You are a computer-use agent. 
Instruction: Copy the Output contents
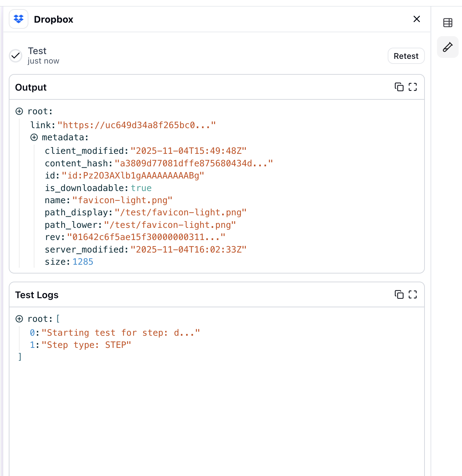399,87
